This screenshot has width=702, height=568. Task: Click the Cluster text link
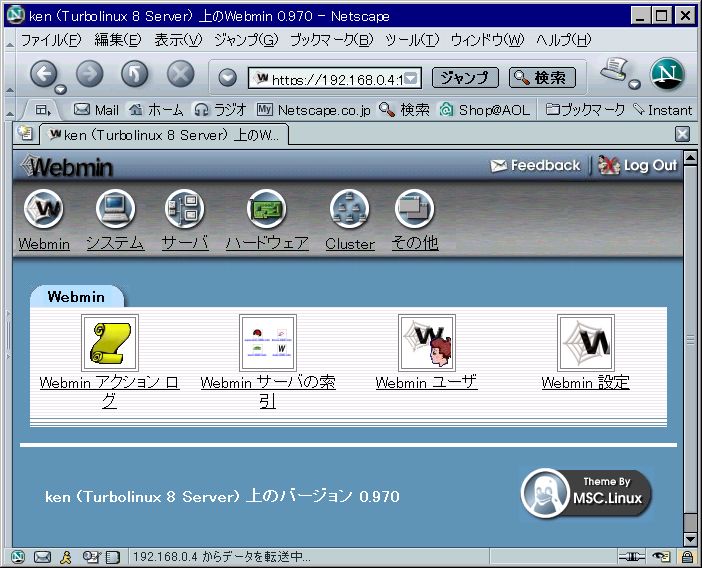[350, 244]
